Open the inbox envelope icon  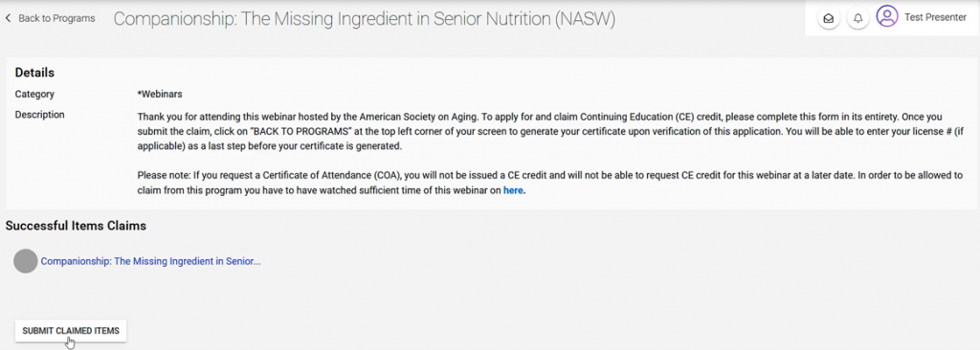[829, 18]
